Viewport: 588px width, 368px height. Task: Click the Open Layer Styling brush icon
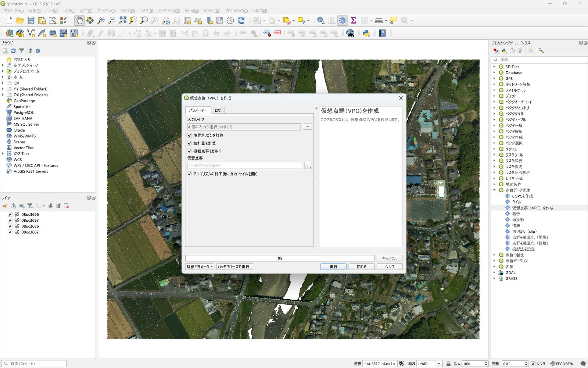5,206
